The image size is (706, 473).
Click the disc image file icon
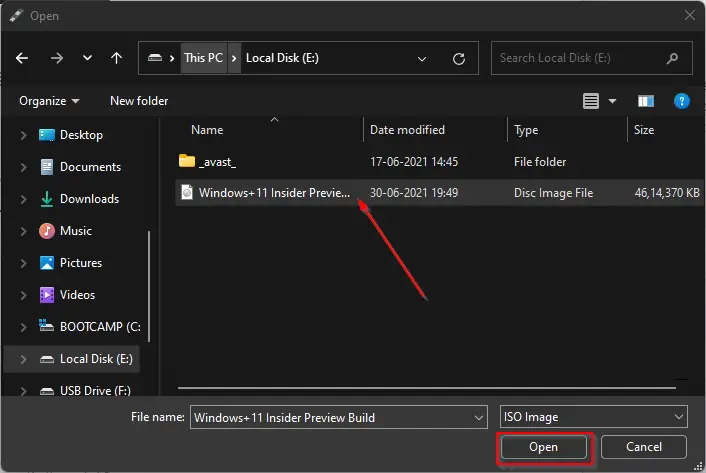[187, 192]
